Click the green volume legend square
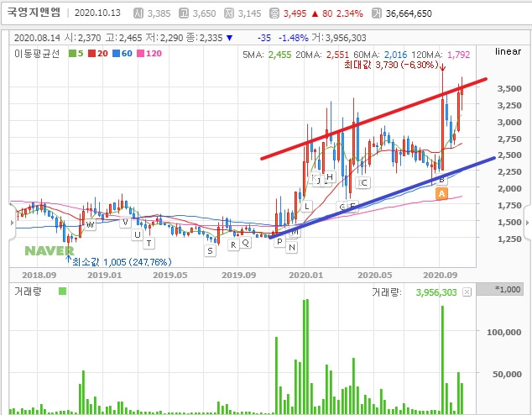Screen dimensions: 532x415 point(62,291)
